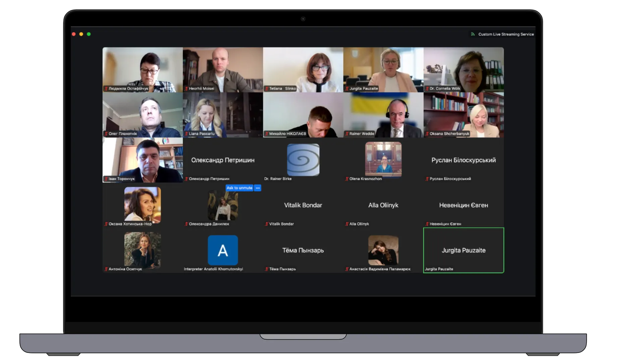The width and height of the screenshot is (644, 362).
Task: Open the three-dots more options menu
Action: [258, 188]
